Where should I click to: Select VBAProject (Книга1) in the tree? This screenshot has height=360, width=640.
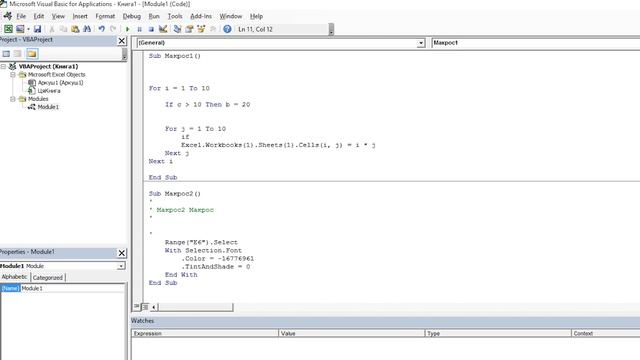click(x=48, y=66)
